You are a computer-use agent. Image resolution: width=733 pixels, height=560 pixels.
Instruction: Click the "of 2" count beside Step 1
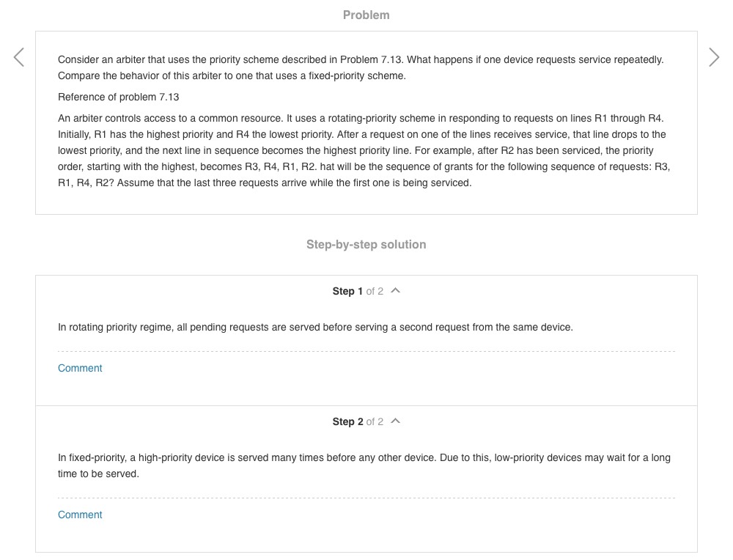pos(375,291)
